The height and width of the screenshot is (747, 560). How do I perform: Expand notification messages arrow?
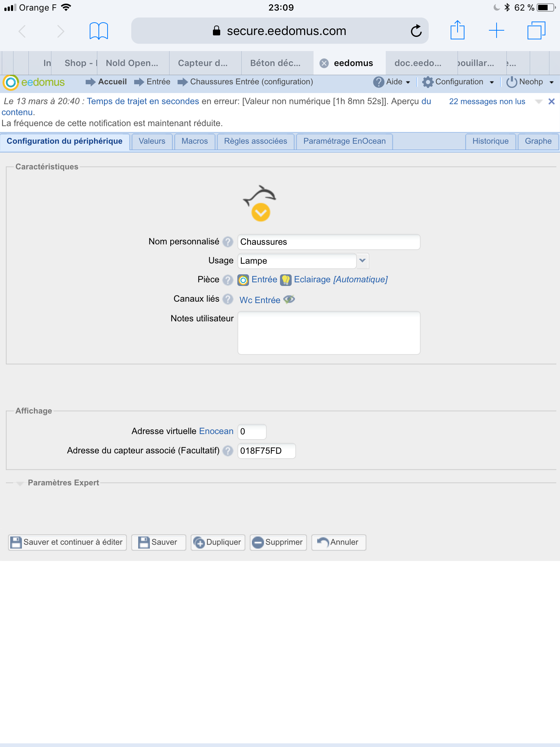pos(538,102)
